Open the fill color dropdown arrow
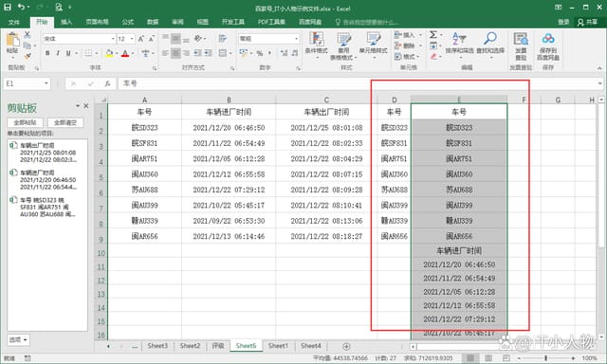 coord(117,53)
